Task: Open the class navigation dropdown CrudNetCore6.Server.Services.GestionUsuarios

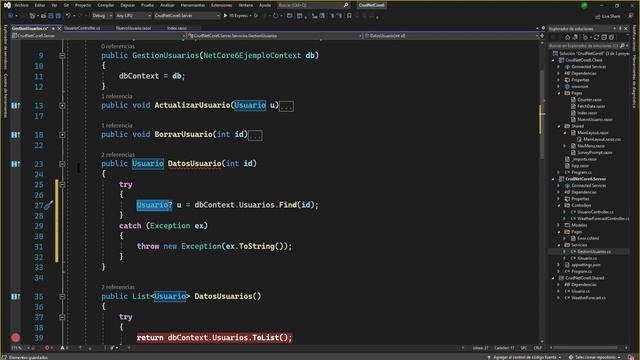Action: (275, 36)
